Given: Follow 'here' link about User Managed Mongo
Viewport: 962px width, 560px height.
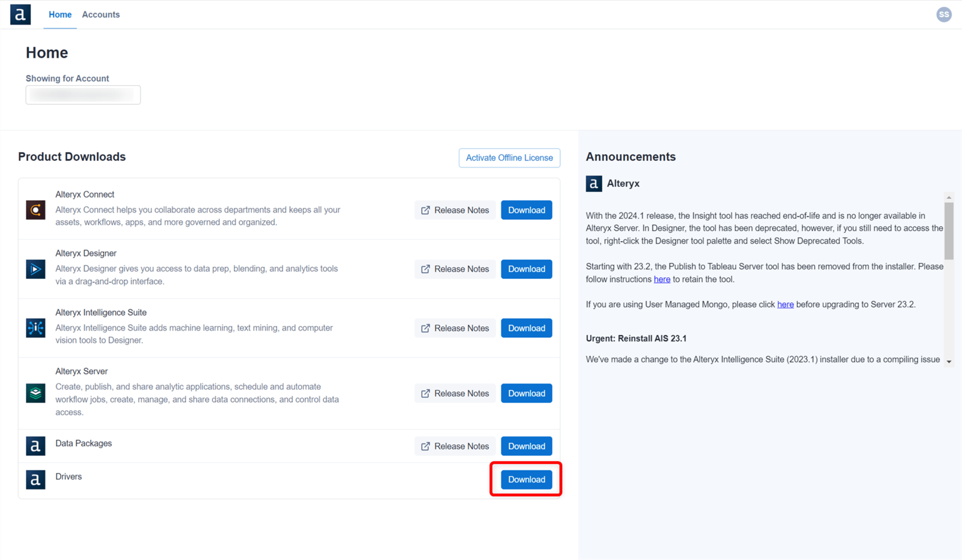Looking at the screenshot, I should click(x=785, y=304).
